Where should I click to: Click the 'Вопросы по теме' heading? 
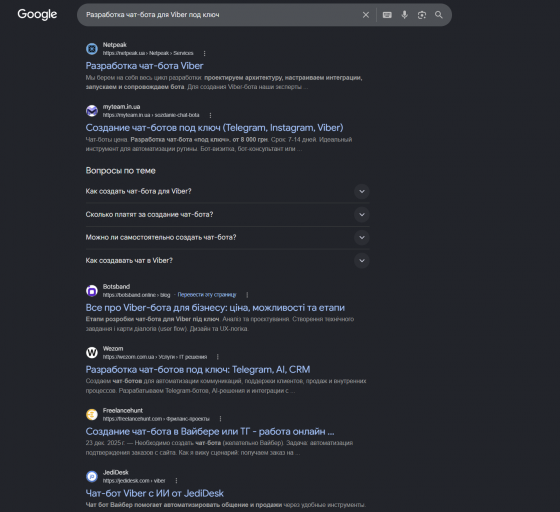point(120,171)
